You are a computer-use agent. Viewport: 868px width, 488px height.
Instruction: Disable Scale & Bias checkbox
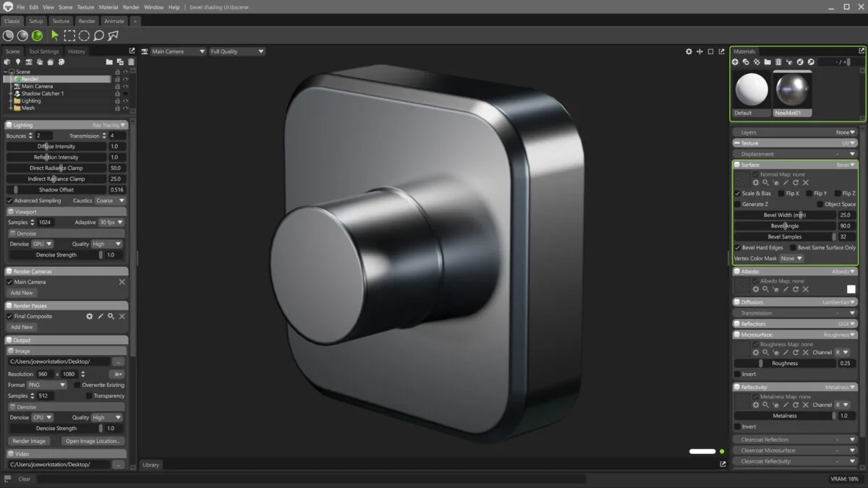pyautogui.click(x=738, y=194)
